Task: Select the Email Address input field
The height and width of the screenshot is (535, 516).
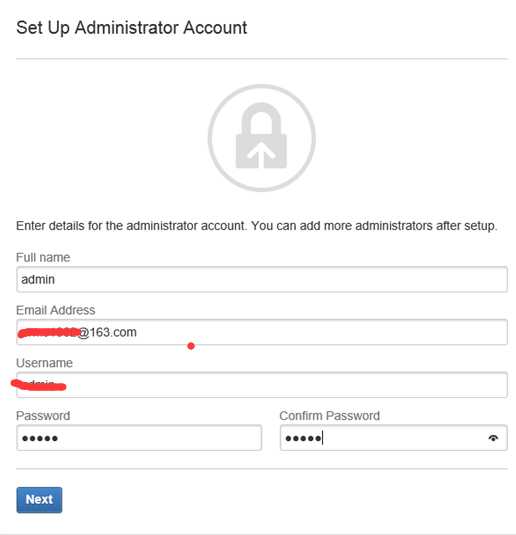Action: pyautogui.click(x=262, y=332)
